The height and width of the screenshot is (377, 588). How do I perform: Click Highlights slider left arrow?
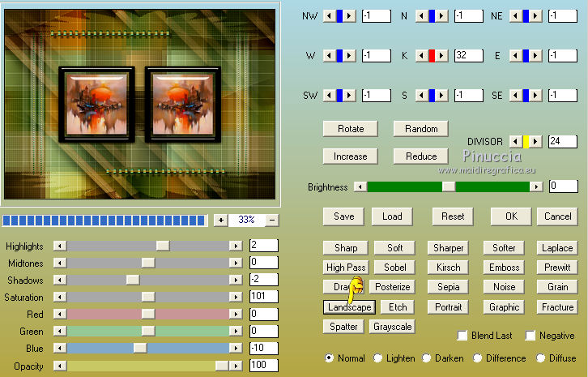click(60, 246)
